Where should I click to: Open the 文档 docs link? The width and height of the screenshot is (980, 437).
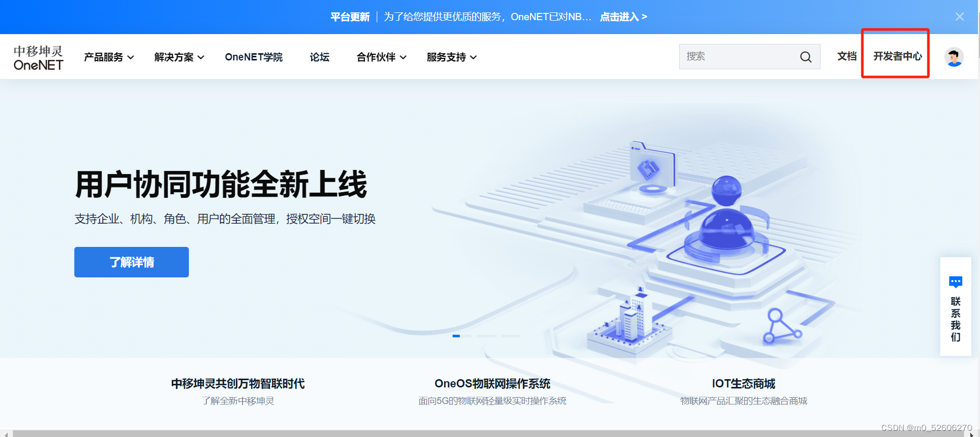click(x=846, y=56)
